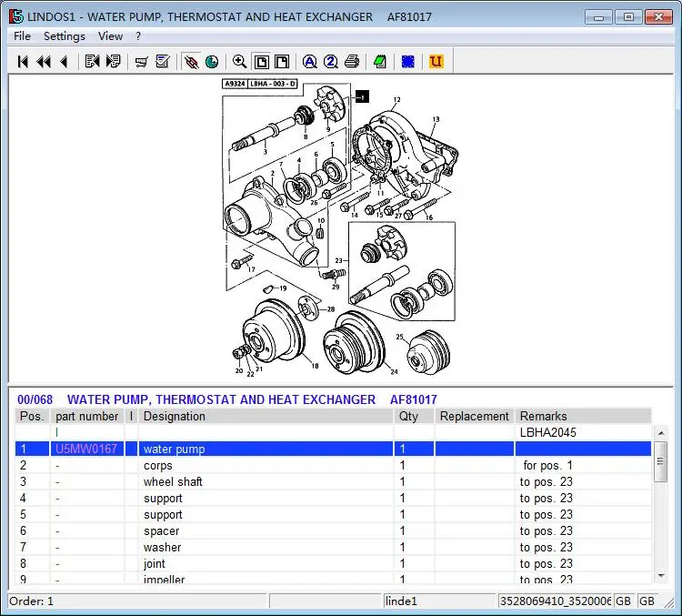Image resolution: width=682 pixels, height=616 pixels.
Task: Select the wheel shaft row
Action: tap(333, 482)
